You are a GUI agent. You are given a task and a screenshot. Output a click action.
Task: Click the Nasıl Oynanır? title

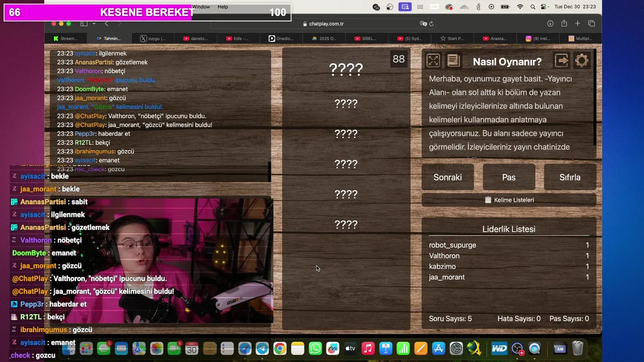click(x=507, y=61)
